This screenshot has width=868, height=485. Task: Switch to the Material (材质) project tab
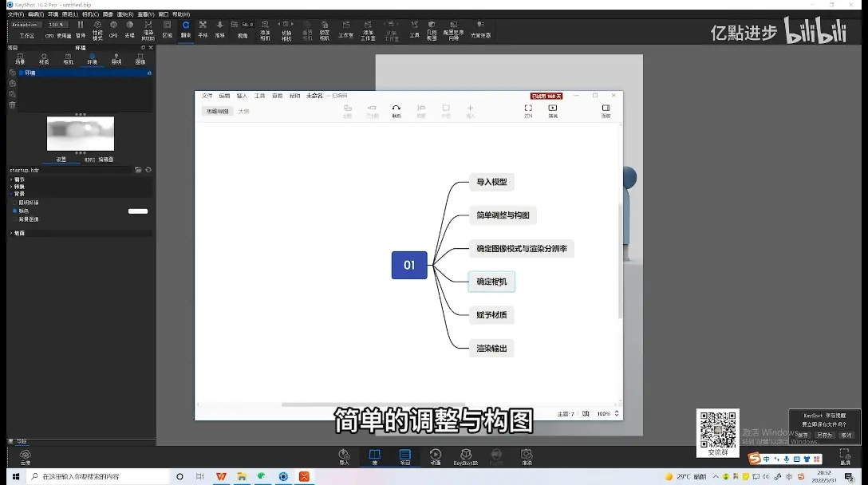[x=45, y=59]
